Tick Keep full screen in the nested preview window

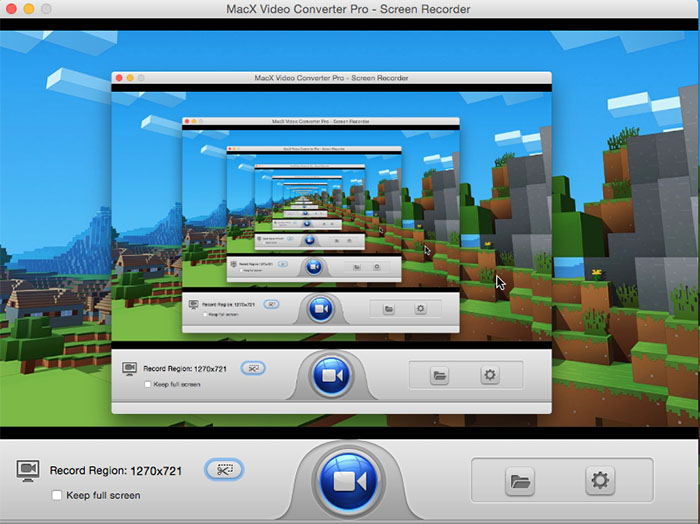pyautogui.click(x=148, y=384)
